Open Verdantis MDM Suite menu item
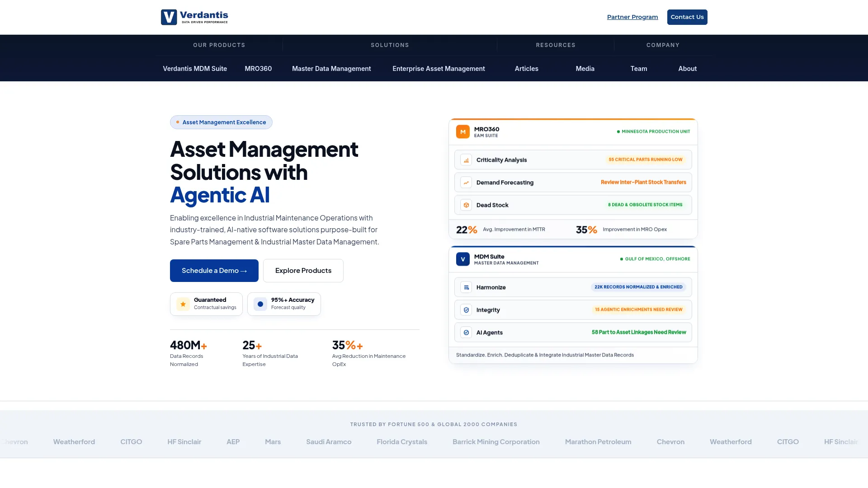This screenshot has height=488, width=868. [x=195, y=69]
